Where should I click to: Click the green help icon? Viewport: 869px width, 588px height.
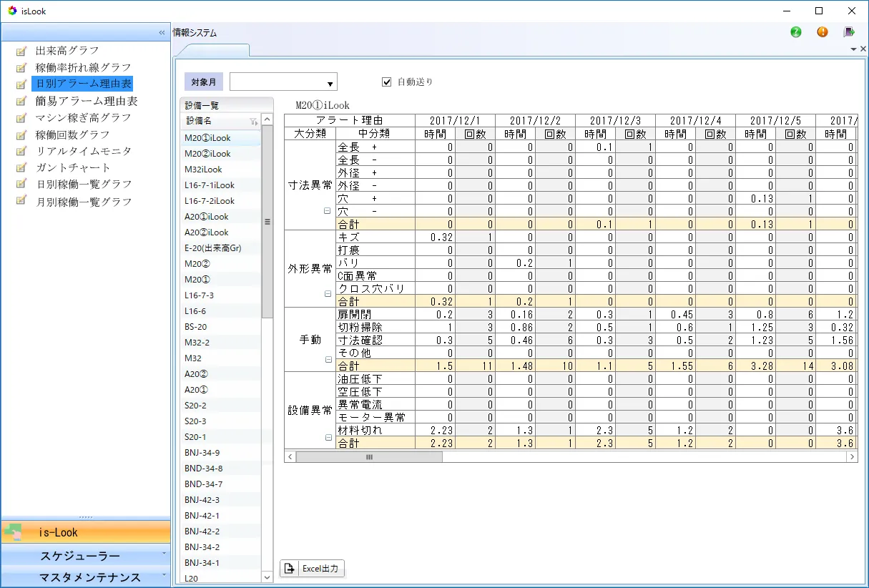tap(796, 32)
